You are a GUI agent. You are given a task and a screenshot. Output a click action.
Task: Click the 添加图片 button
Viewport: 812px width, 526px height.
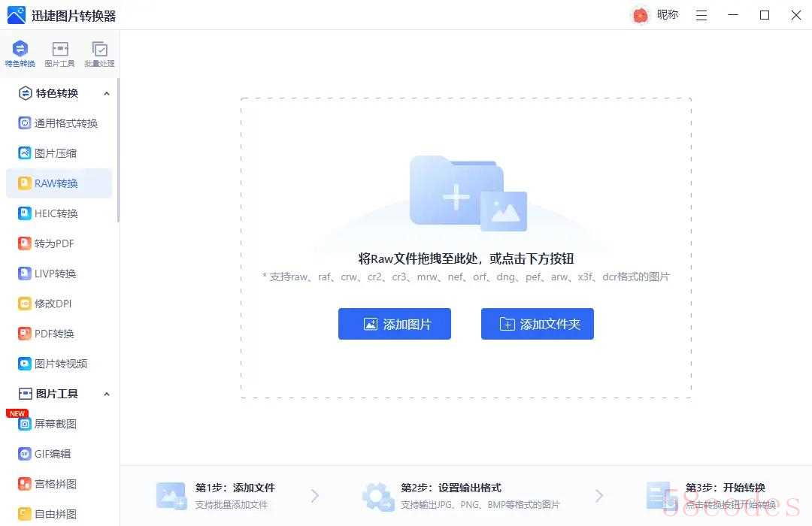pos(395,324)
